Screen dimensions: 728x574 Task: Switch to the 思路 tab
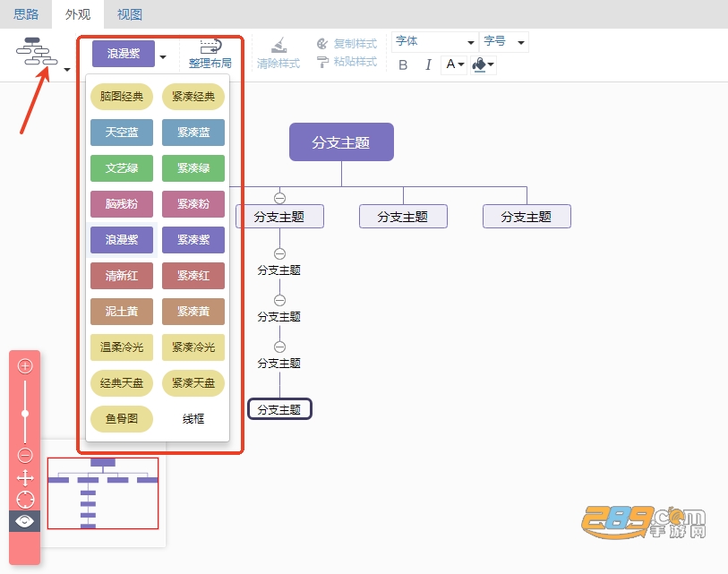coord(26,14)
